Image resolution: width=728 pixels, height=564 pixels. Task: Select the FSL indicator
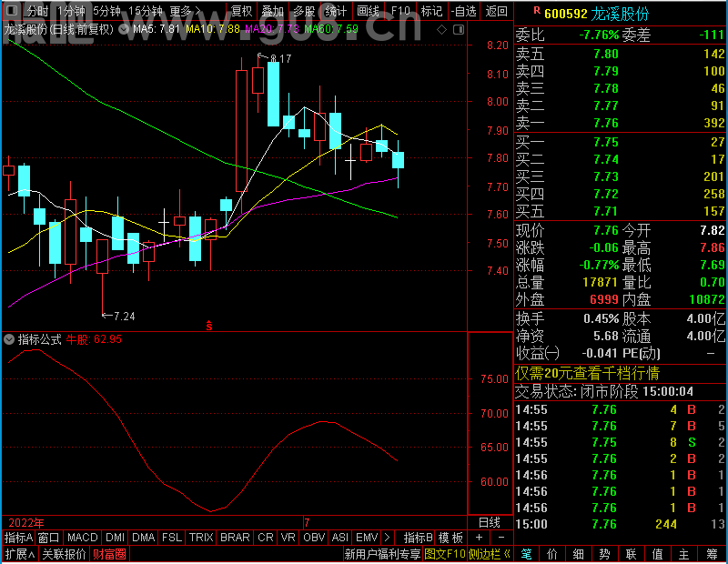172,538
